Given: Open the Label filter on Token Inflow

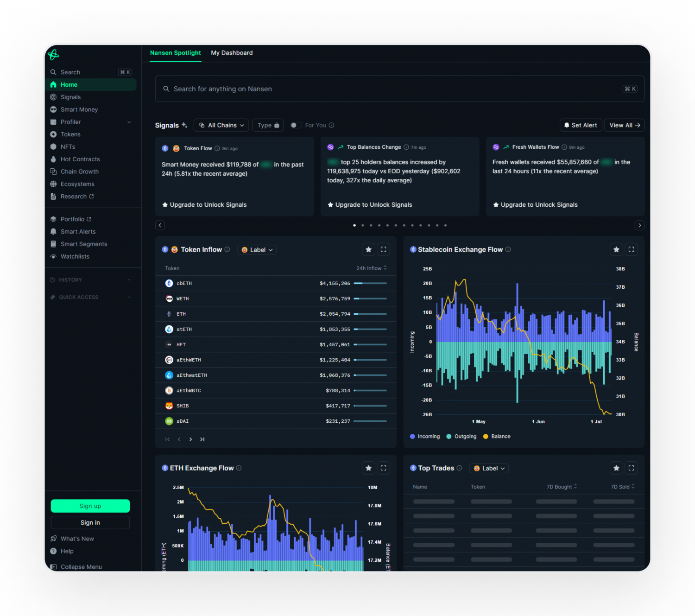Looking at the screenshot, I should coord(256,249).
